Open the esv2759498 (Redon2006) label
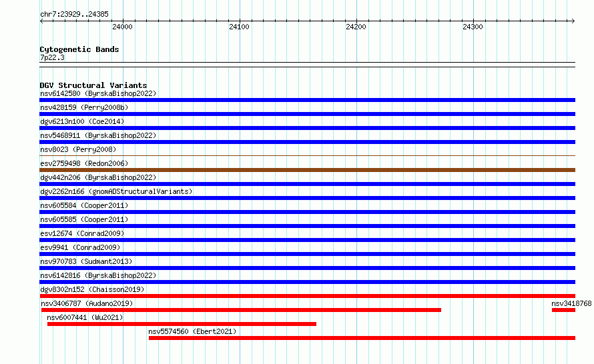The image size is (594, 364). click(84, 163)
